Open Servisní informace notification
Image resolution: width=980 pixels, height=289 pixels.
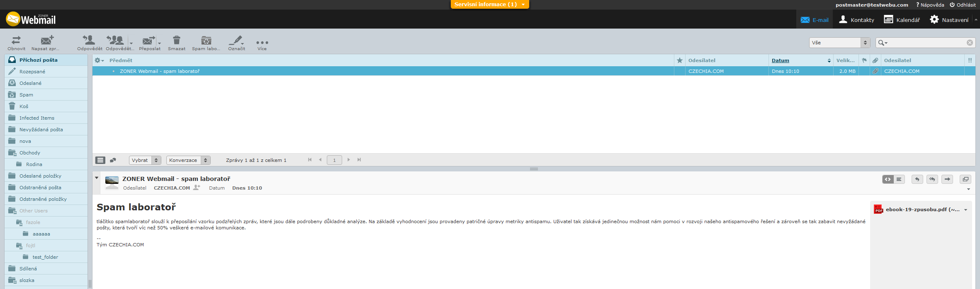click(489, 5)
